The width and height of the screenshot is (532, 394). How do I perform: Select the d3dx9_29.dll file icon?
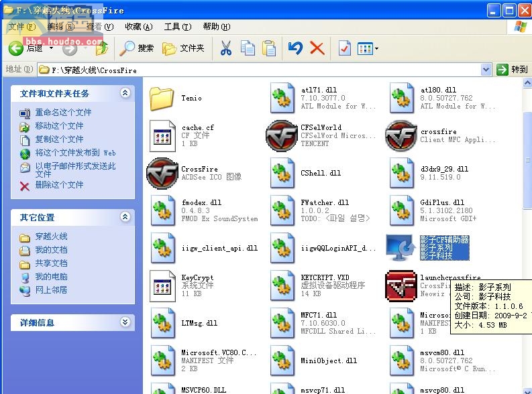coord(402,173)
